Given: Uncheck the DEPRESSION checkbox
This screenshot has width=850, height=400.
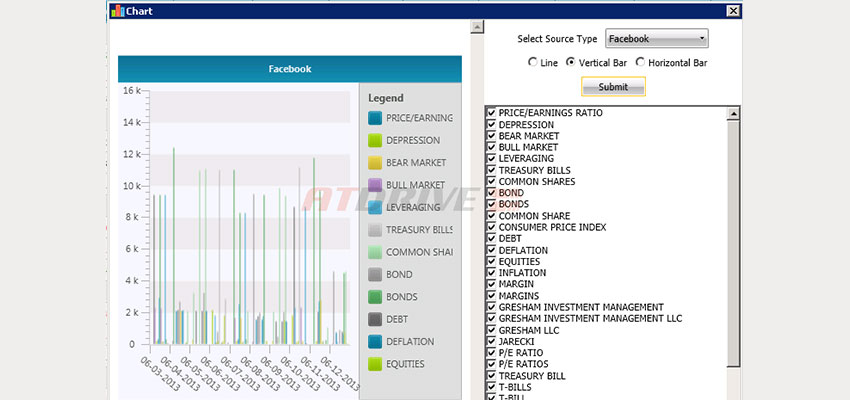Looking at the screenshot, I should pyautogui.click(x=492, y=124).
